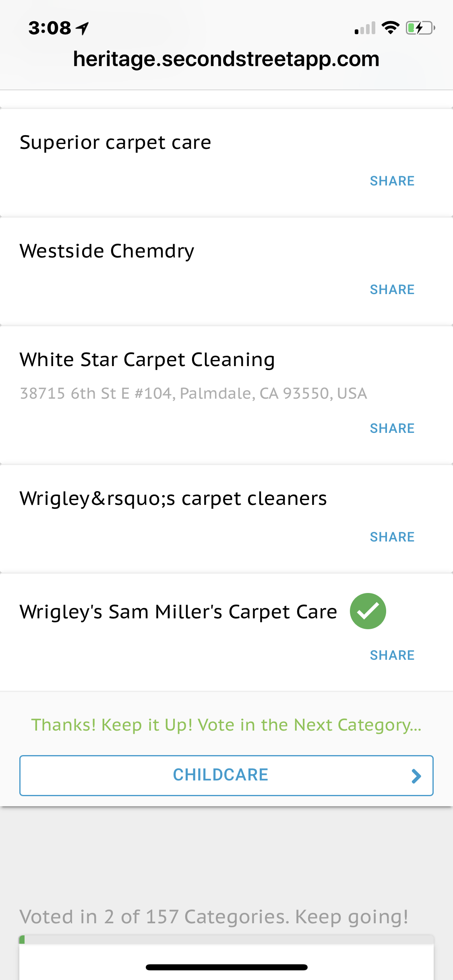Share White Star Carpet Cleaning entry
This screenshot has height=980, width=453.
[392, 428]
